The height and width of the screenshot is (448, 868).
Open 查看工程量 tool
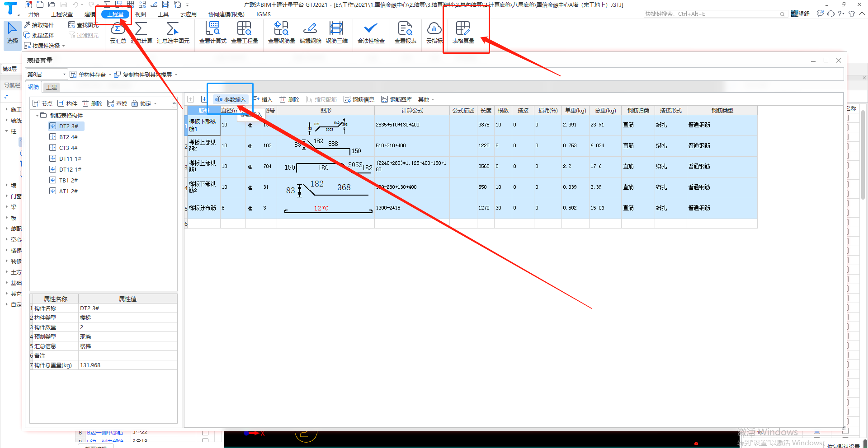click(244, 33)
